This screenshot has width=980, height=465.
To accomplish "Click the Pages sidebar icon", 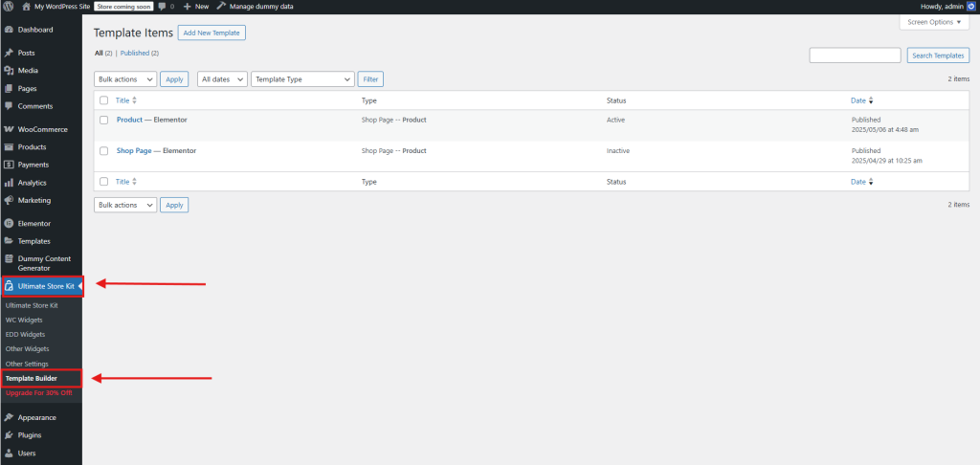I will click(9, 89).
